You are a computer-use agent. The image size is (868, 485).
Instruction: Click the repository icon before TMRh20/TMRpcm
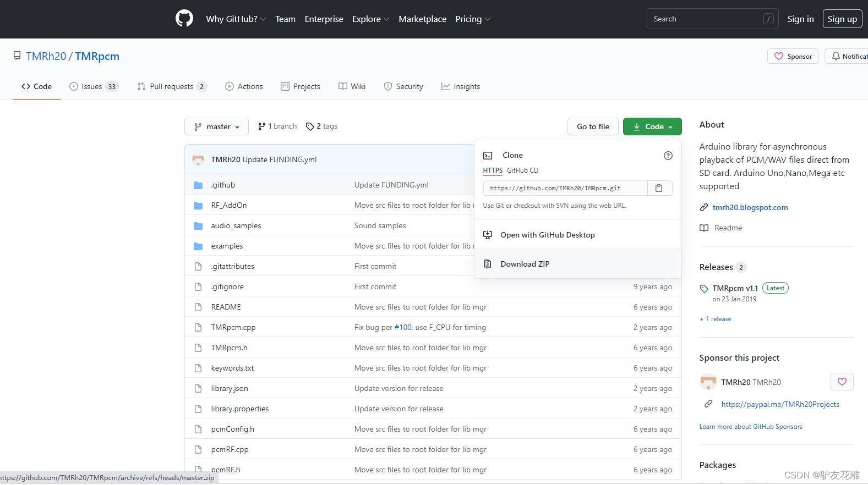coord(17,56)
